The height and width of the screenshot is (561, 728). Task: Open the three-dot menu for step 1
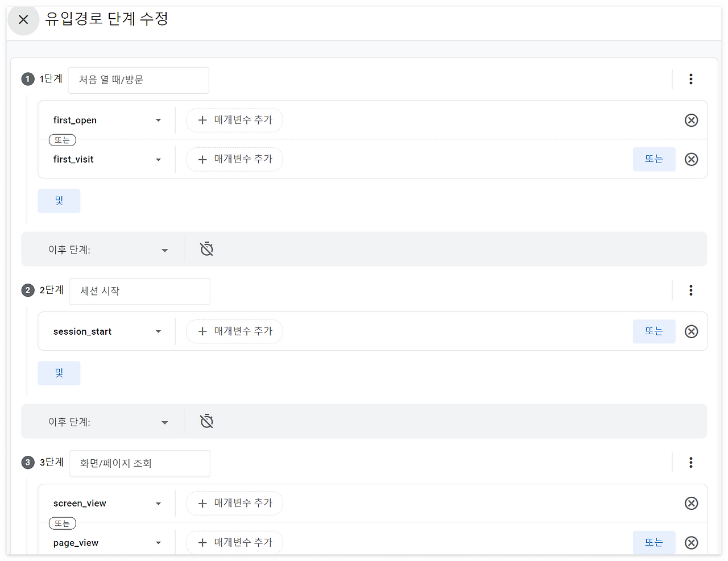[x=690, y=79]
